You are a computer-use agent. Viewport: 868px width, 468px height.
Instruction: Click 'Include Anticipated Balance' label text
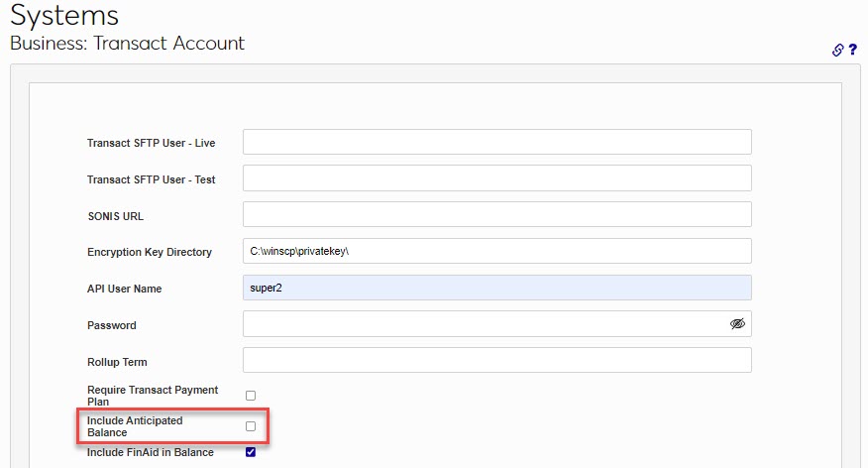[135, 426]
